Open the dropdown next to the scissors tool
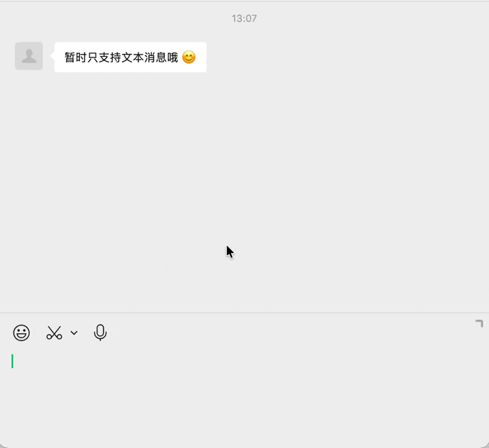 (x=73, y=333)
